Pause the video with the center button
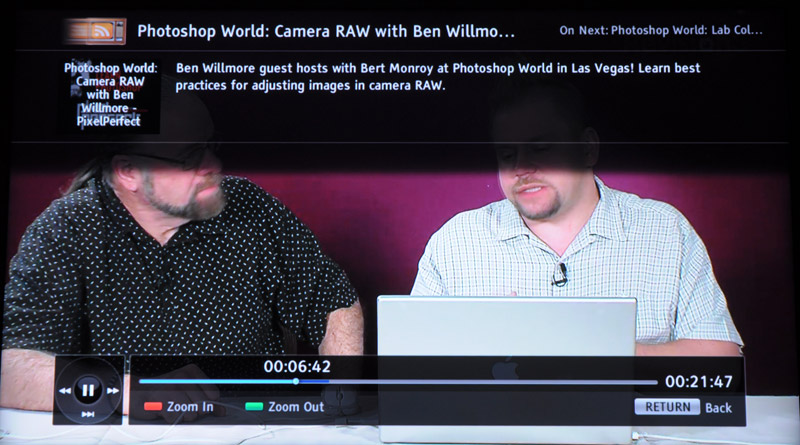 click(x=88, y=390)
